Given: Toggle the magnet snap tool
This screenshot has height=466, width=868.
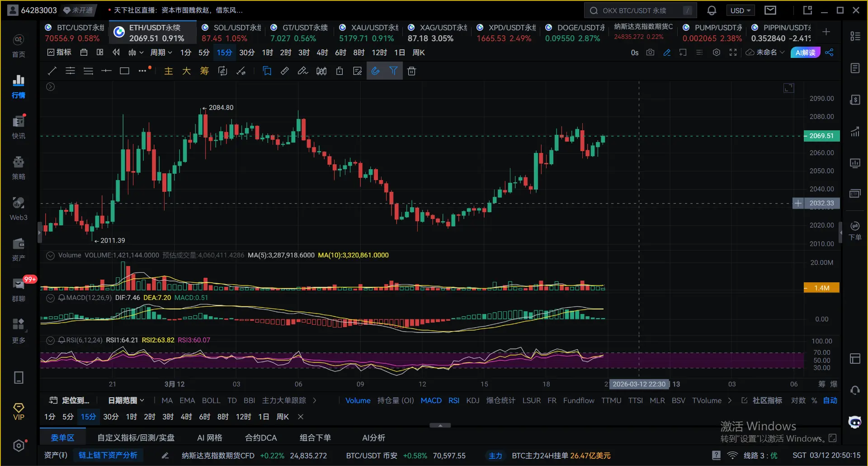Looking at the screenshot, I should (x=375, y=71).
